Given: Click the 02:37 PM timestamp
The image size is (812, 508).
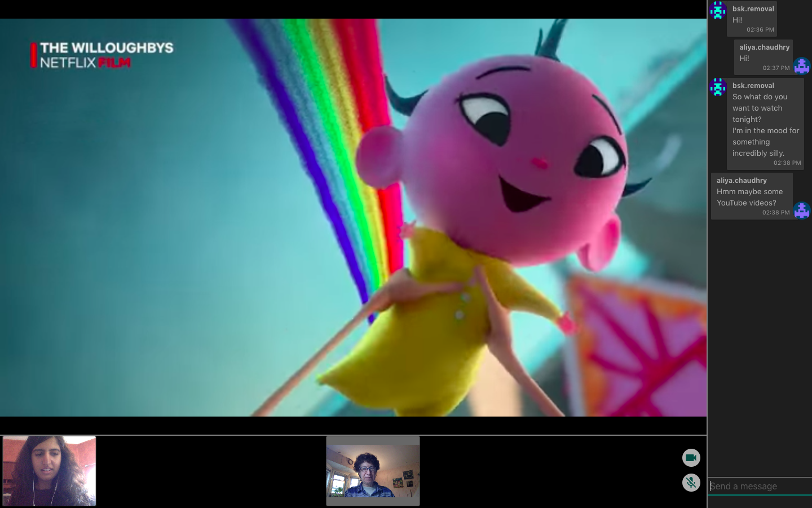Looking at the screenshot, I should (776, 68).
